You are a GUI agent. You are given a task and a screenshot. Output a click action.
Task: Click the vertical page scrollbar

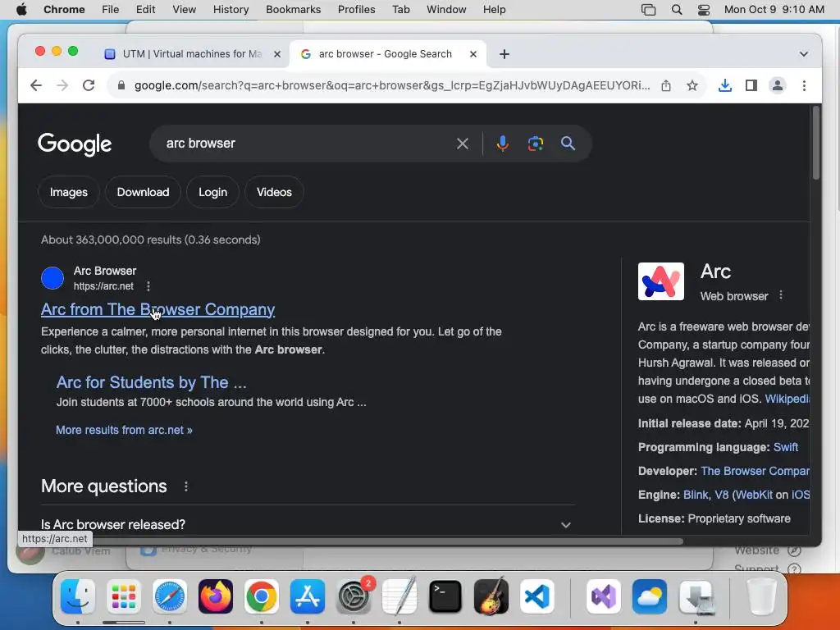coord(816,143)
